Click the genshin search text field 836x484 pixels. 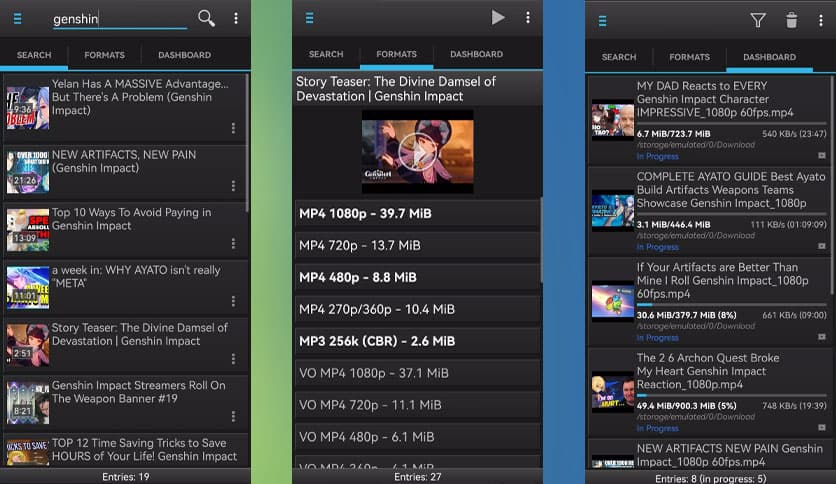click(x=119, y=19)
